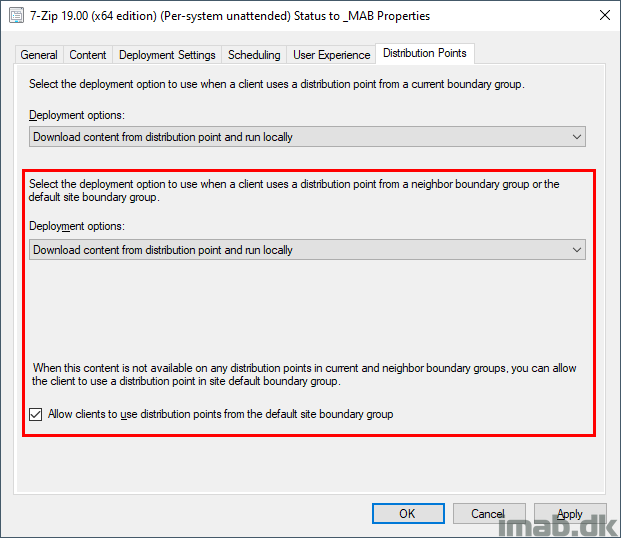The height and width of the screenshot is (538, 621).
Task: Click text 'Select the deployment option... current boundary group'
Action: [276, 84]
